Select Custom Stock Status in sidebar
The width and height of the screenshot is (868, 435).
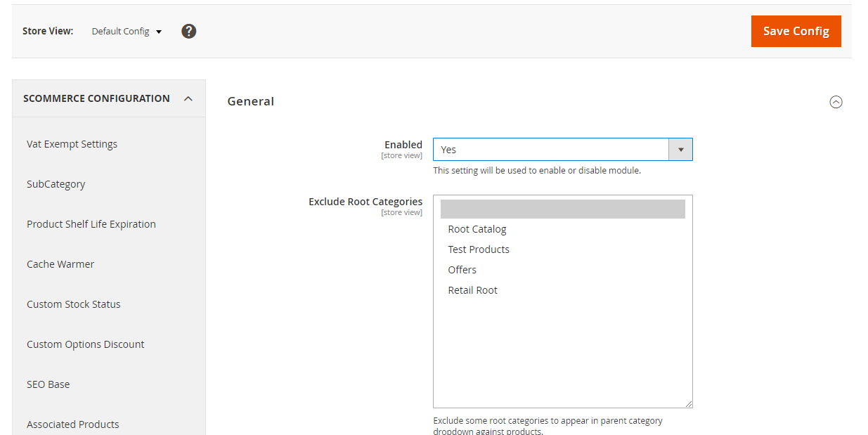[x=74, y=304]
